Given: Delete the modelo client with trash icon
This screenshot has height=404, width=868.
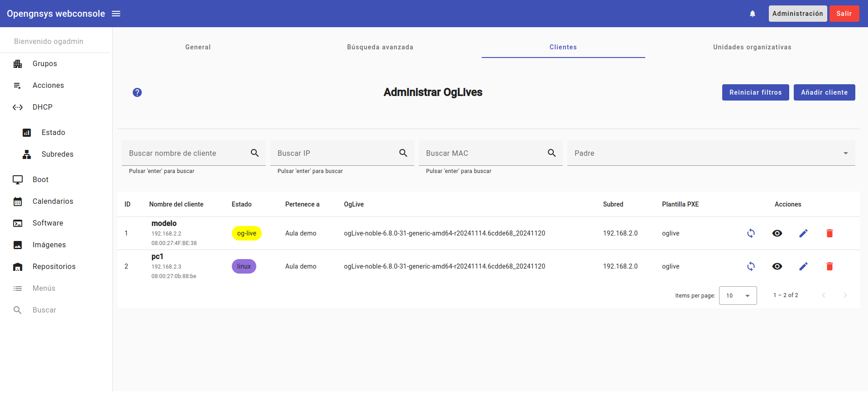Looking at the screenshot, I should [x=830, y=233].
